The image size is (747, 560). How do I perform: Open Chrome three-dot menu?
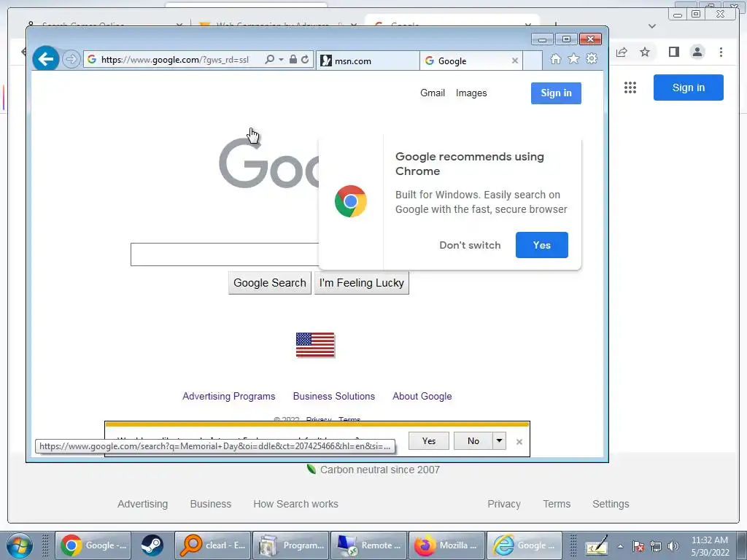point(721,52)
